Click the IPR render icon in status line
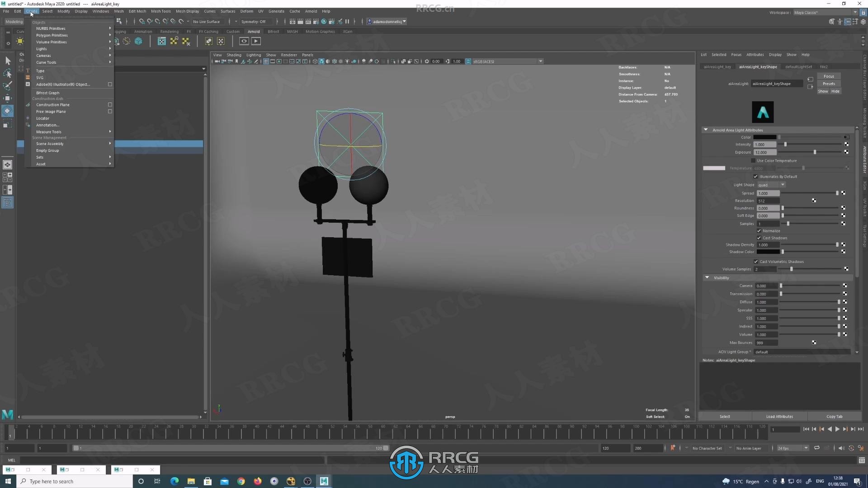Image resolution: width=868 pixels, height=488 pixels. pos(308,21)
